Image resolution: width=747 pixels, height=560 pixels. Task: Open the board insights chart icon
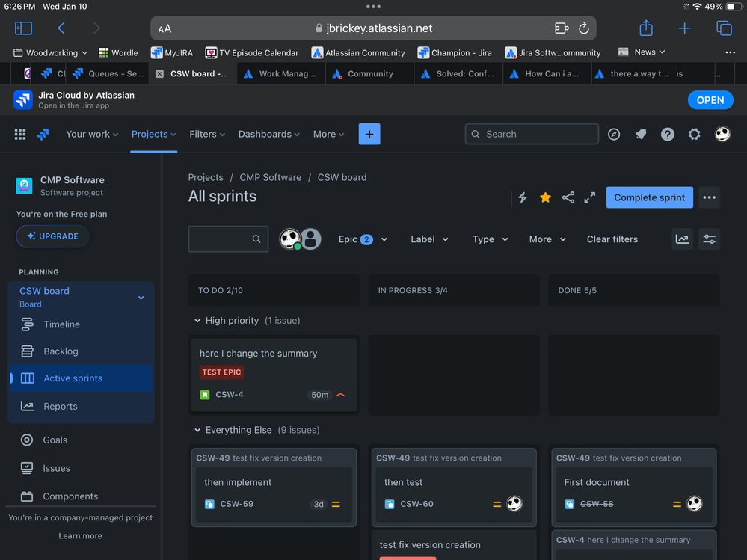682,239
